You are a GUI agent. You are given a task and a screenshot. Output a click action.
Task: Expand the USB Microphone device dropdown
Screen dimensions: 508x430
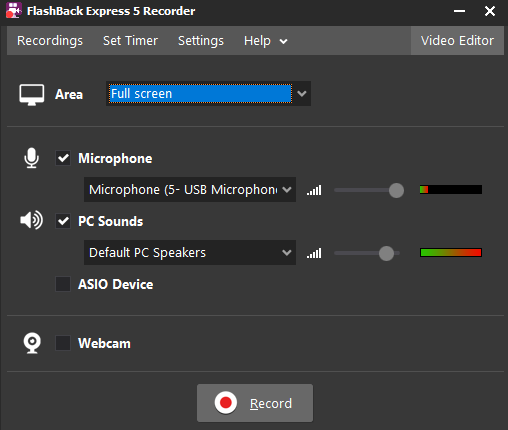coord(190,190)
